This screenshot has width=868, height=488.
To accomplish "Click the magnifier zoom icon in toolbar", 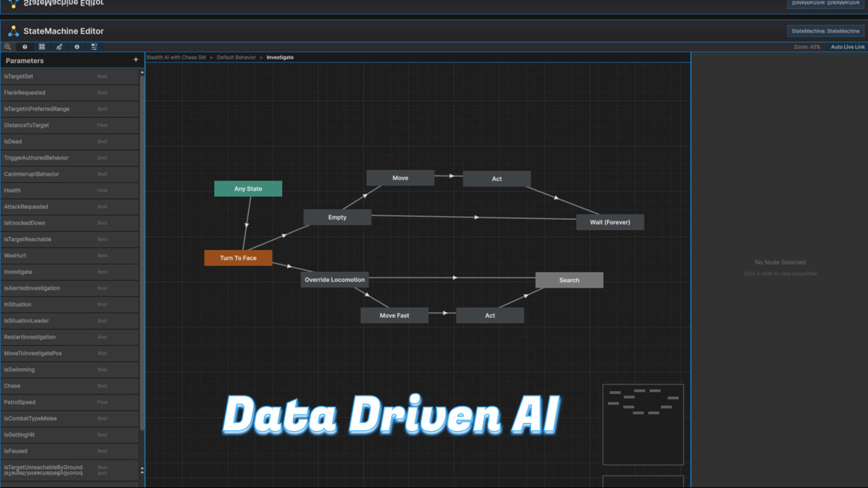I will (x=7, y=47).
